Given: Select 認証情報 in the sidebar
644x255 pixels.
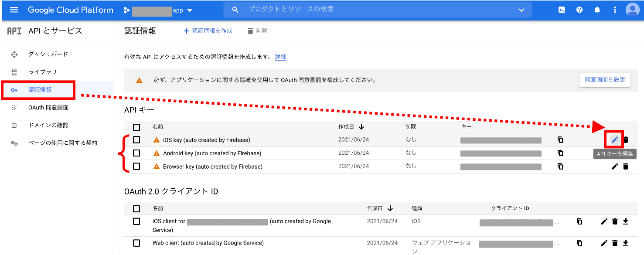Looking at the screenshot, I should click(40, 90).
